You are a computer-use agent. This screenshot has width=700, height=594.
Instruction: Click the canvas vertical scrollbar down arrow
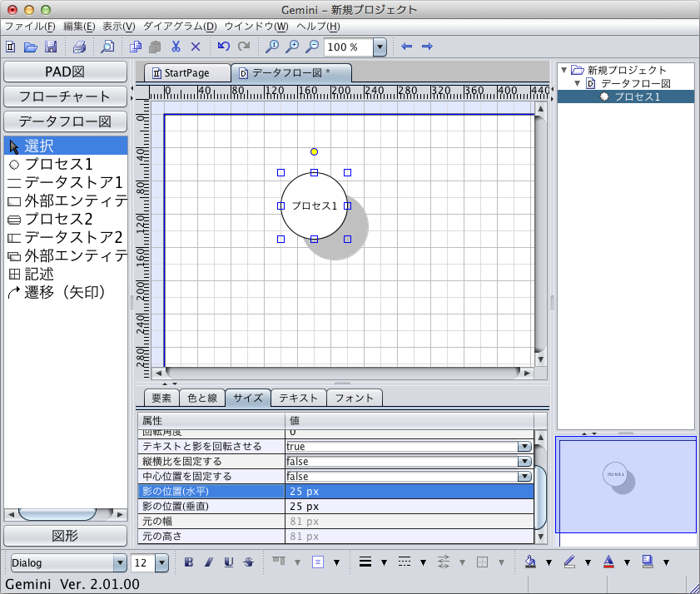(541, 359)
